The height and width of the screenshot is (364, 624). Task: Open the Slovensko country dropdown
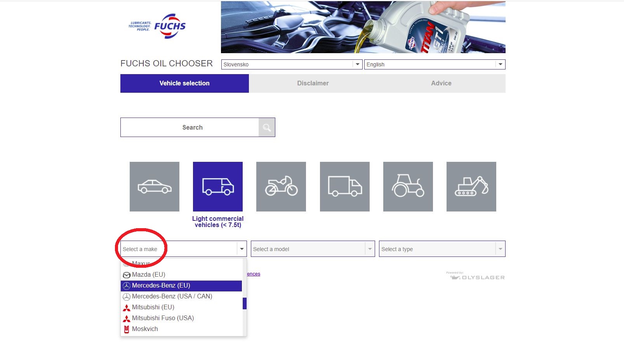click(x=292, y=64)
